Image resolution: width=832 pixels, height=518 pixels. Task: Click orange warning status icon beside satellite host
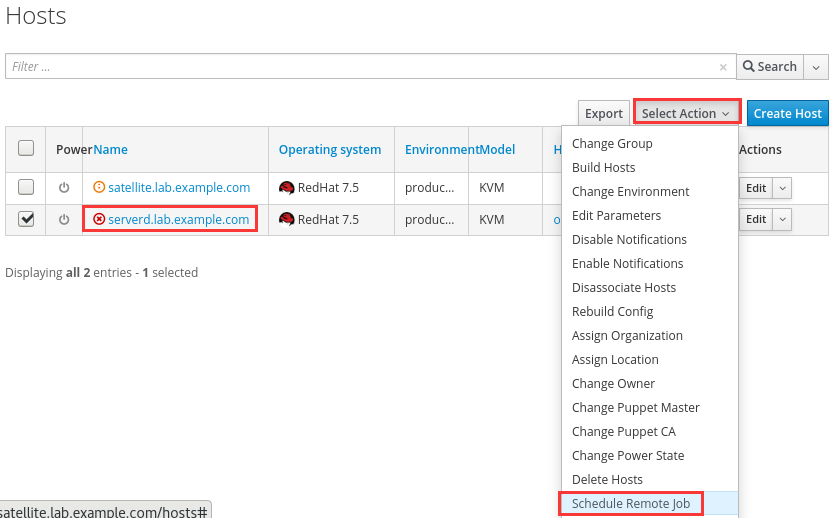pos(98,187)
